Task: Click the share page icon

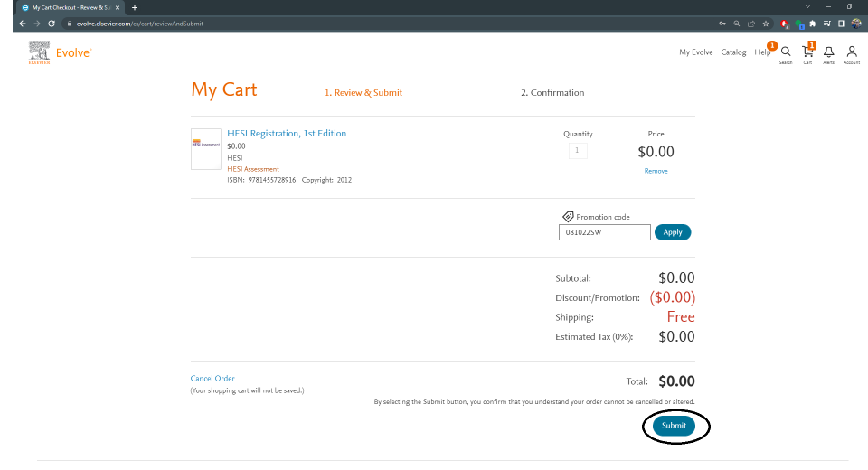Action: [x=751, y=23]
